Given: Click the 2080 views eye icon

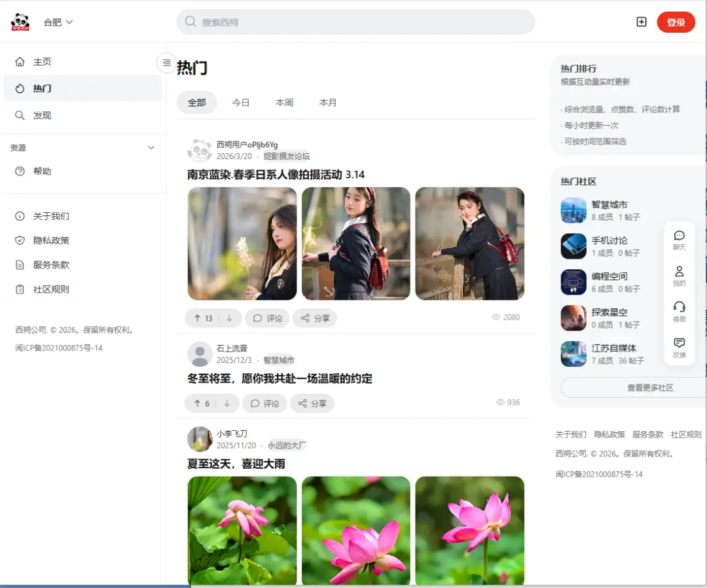Looking at the screenshot, I should coord(496,317).
